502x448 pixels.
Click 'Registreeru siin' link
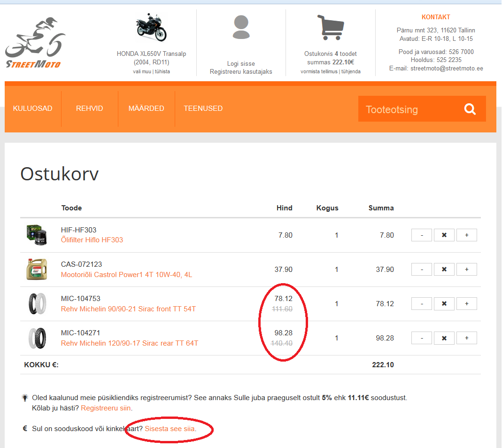[x=106, y=408]
